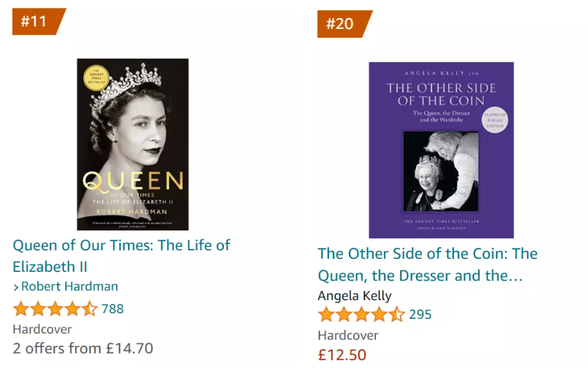This screenshot has height=373, width=588.
Task: Click the £12.50 price
Action: [x=341, y=355]
